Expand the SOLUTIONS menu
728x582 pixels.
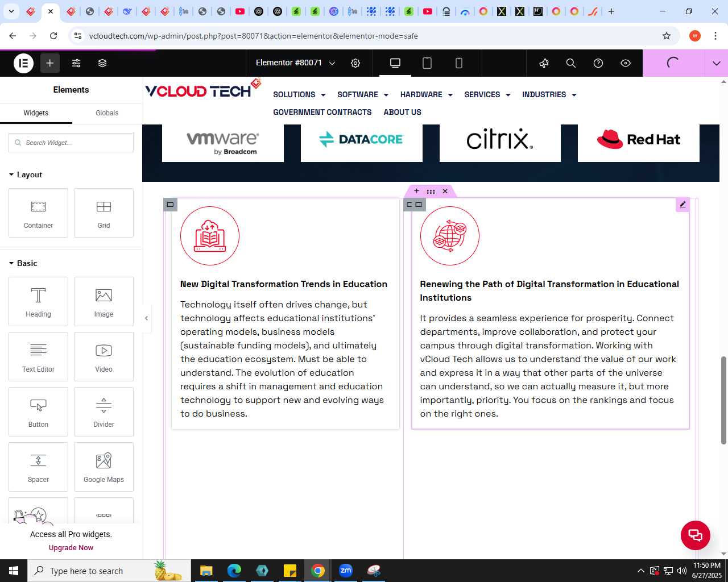[299, 94]
